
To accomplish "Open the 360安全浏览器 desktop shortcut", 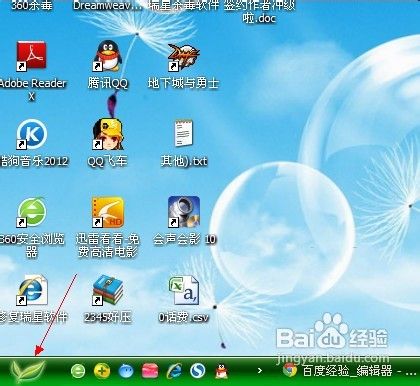I will pyautogui.click(x=32, y=212).
